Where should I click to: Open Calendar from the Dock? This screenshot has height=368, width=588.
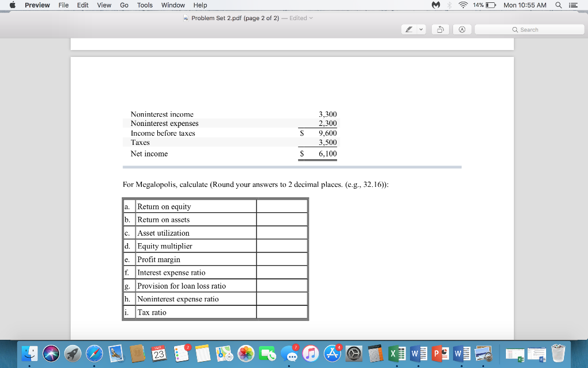click(159, 355)
